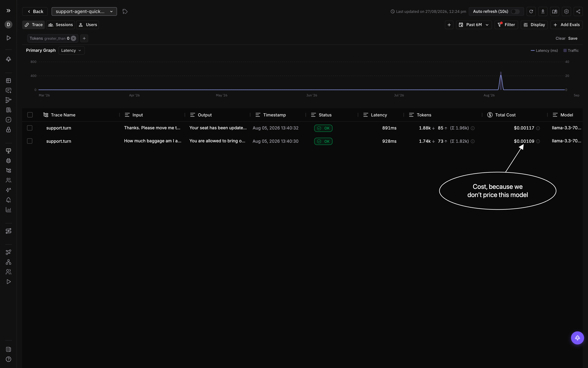Click the 928ms latency cell
Image resolution: width=588 pixels, height=368 pixels.
pyautogui.click(x=389, y=141)
